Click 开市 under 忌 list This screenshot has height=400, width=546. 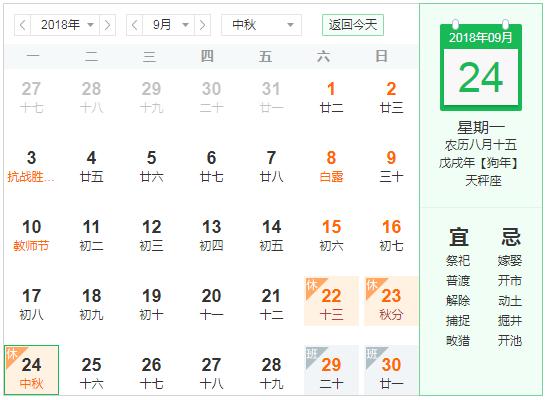point(510,281)
